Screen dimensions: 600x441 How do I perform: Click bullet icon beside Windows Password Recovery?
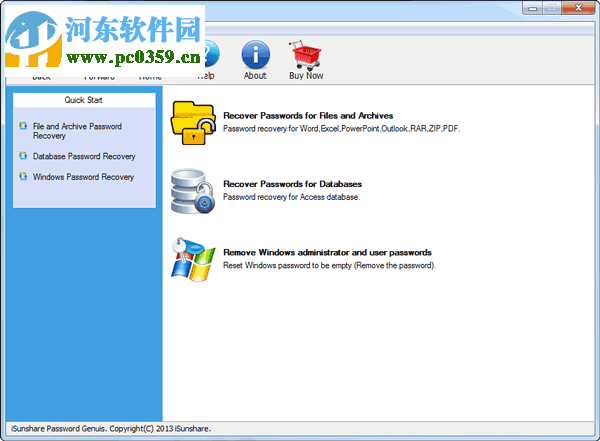[x=23, y=176]
